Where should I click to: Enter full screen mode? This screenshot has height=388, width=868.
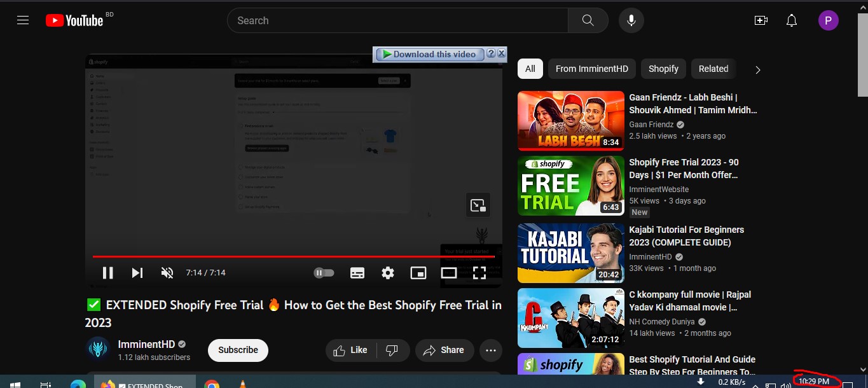pyautogui.click(x=479, y=273)
